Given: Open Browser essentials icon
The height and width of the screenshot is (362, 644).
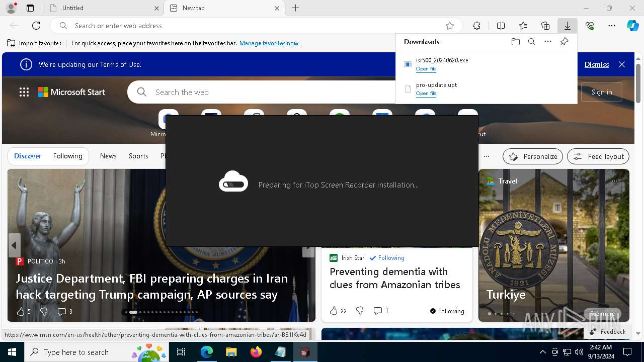Looking at the screenshot, I should [590, 26].
